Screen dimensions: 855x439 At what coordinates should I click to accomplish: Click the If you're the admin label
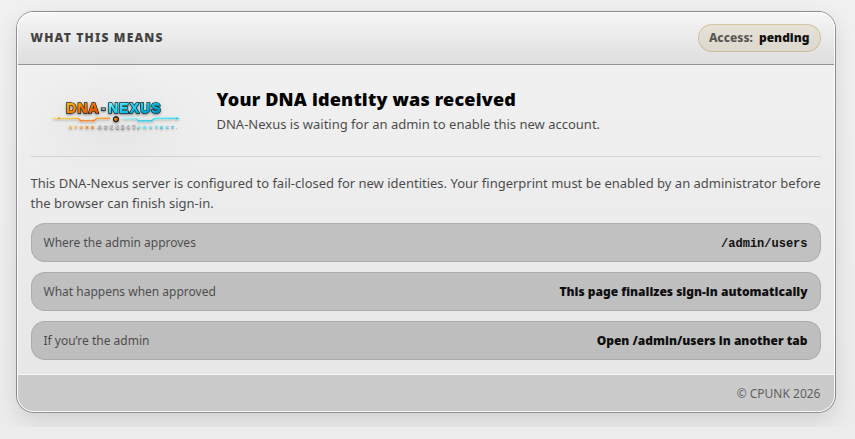[x=97, y=341]
